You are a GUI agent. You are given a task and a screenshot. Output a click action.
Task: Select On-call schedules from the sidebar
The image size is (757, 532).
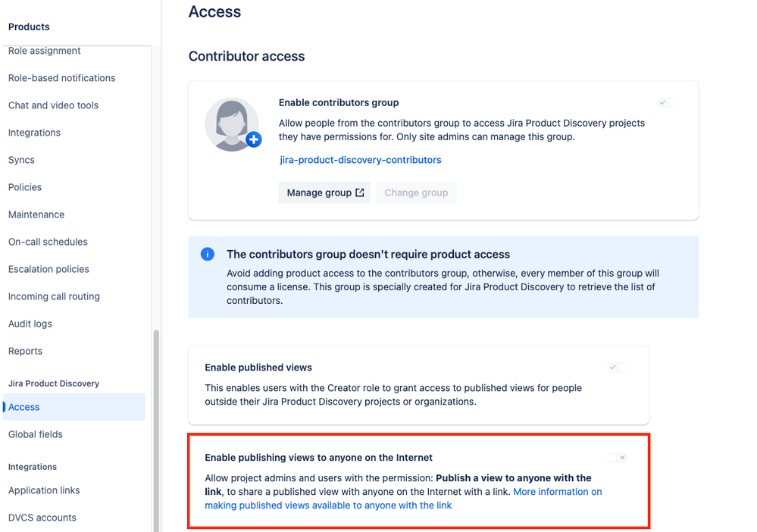point(47,241)
